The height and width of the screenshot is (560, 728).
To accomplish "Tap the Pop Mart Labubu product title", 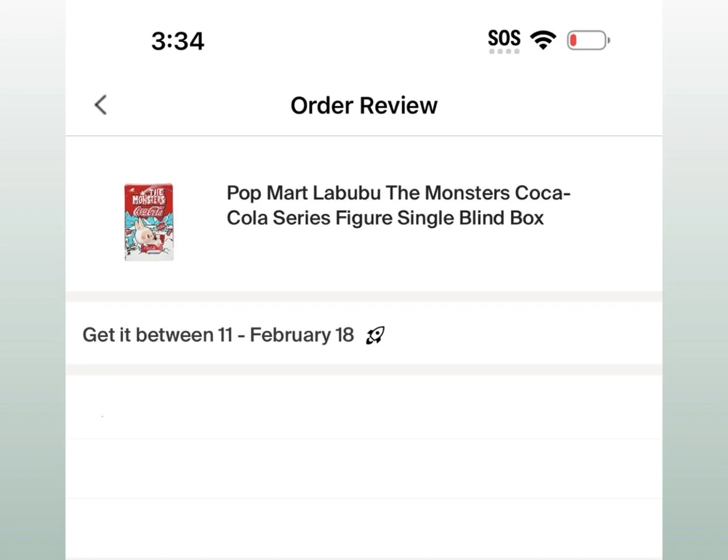I will pos(398,205).
